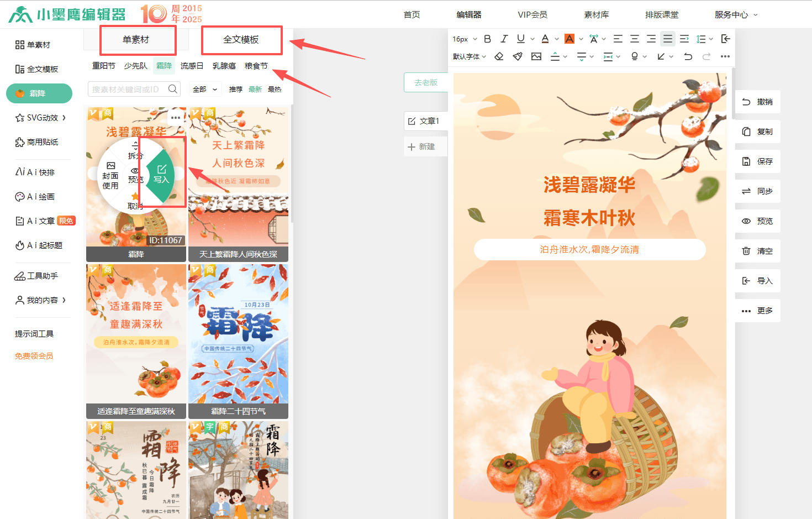Open the three-dot menu on 霜降 template
The image size is (812, 519).
(x=176, y=117)
